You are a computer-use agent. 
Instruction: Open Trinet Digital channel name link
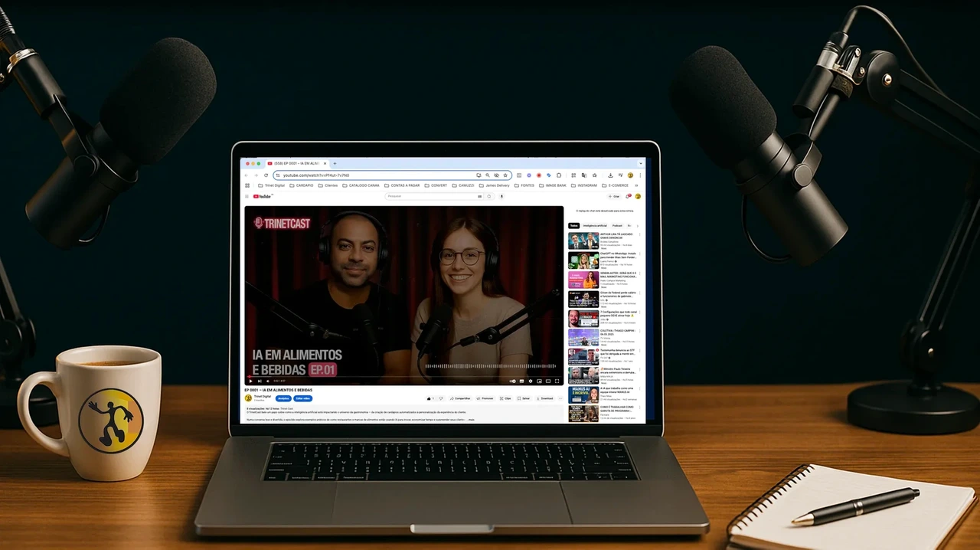point(263,396)
